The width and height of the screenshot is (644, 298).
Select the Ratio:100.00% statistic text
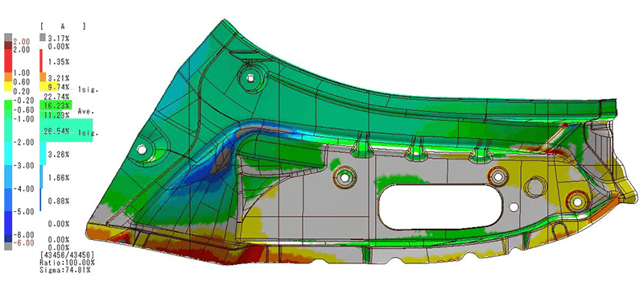click(67, 263)
